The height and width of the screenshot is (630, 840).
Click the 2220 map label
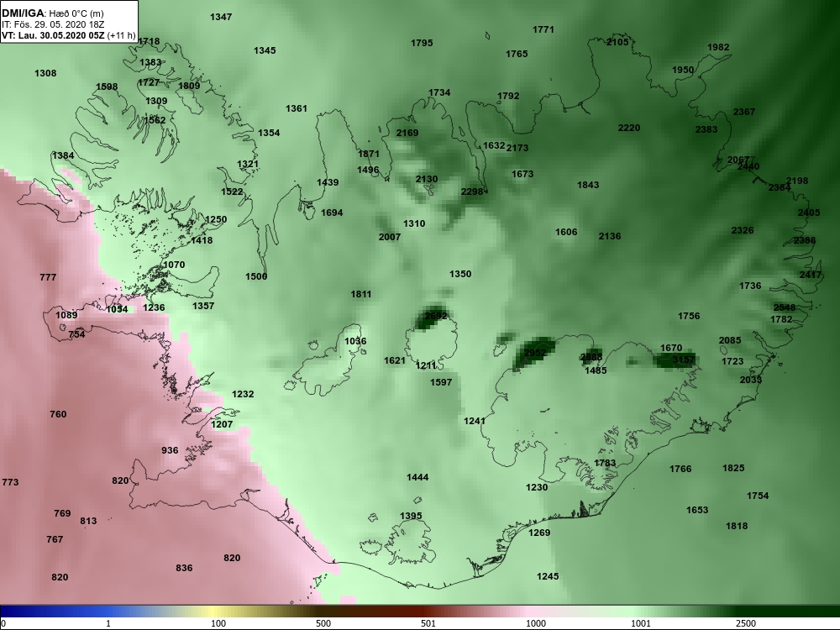(629, 128)
